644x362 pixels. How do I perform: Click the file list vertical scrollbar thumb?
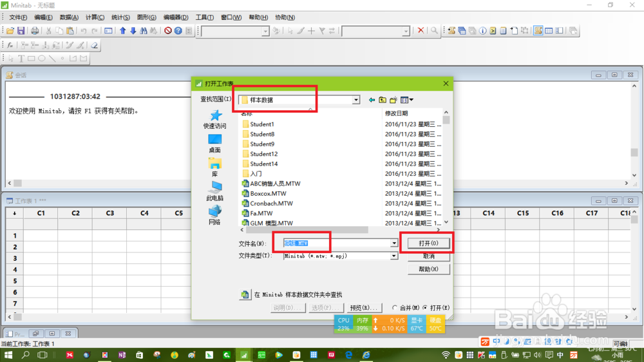tap(446, 120)
